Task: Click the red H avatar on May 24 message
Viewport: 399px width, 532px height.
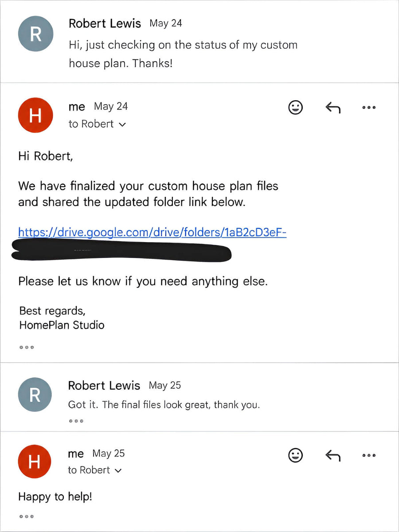Action: pyautogui.click(x=35, y=115)
